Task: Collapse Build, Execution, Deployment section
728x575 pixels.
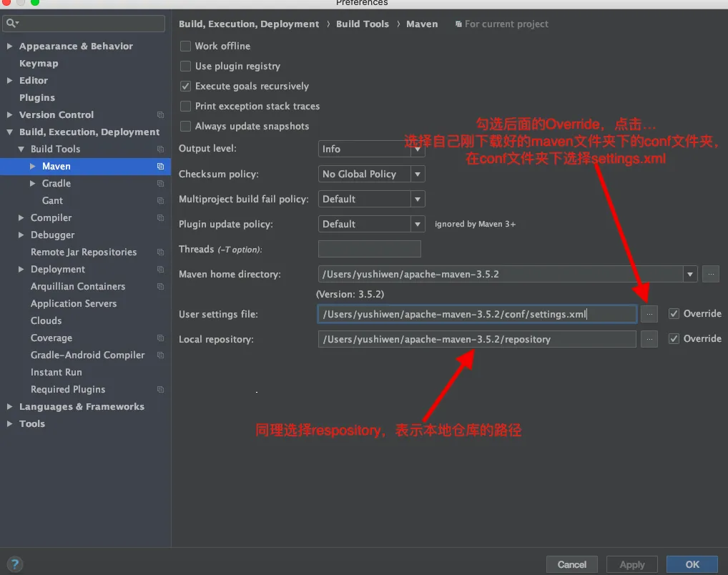Action: click(x=9, y=132)
